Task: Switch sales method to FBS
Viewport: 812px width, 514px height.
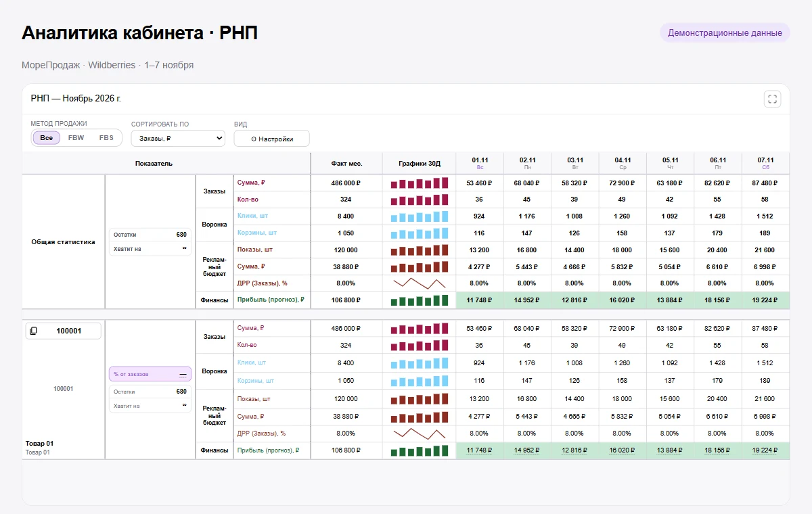Action: (106, 138)
